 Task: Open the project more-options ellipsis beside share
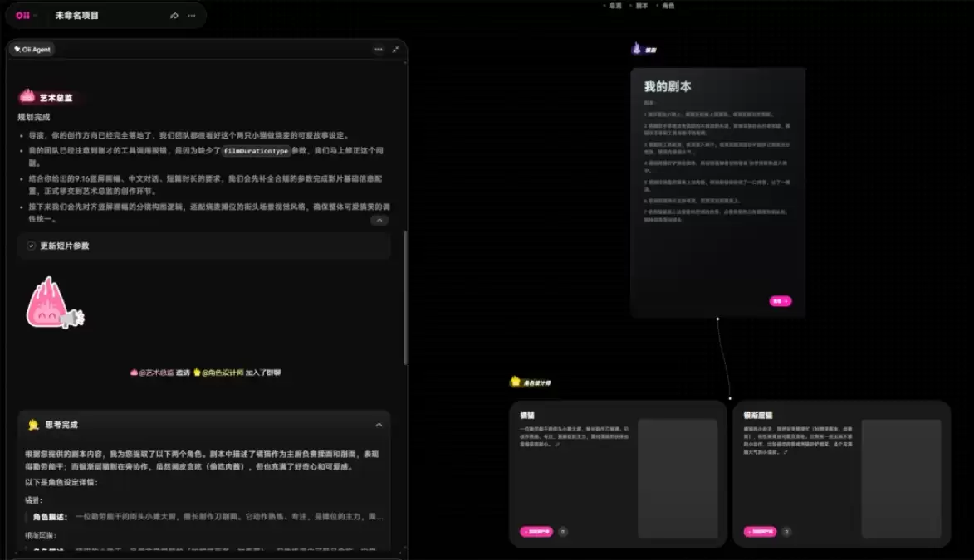[x=191, y=16]
